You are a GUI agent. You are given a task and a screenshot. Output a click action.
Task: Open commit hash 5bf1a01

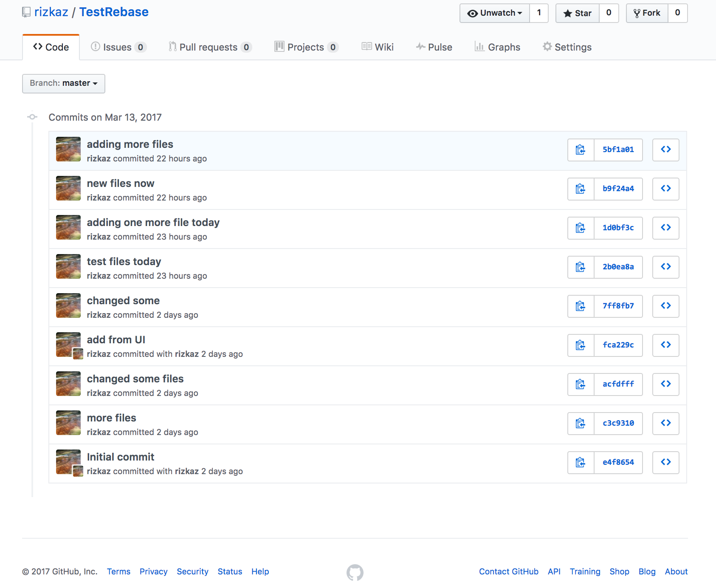pos(618,150)
